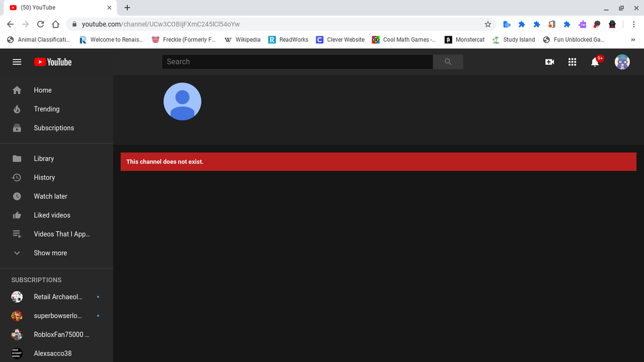Open the account avatar menu
644x362 pixels.
point(622,62)
